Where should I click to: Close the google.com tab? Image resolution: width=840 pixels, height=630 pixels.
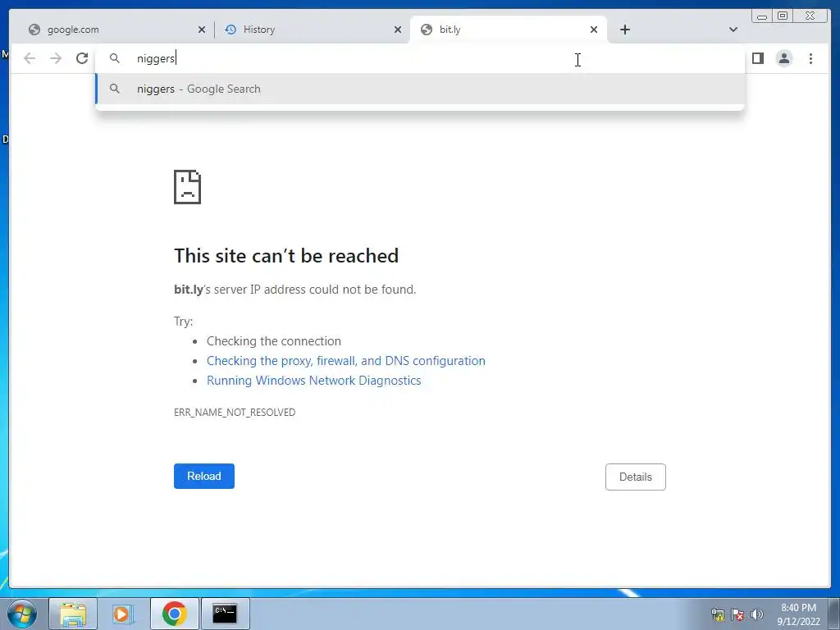click(202, 30)
